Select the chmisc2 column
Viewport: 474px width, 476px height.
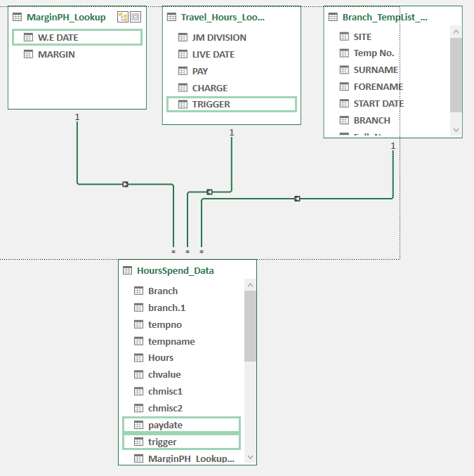coord(182,409)
